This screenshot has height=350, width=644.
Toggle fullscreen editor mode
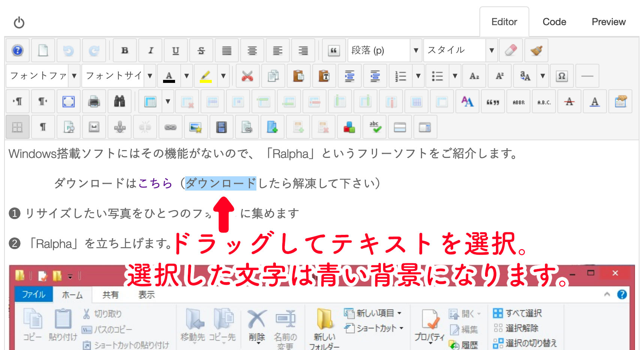(x=68, y=101)
